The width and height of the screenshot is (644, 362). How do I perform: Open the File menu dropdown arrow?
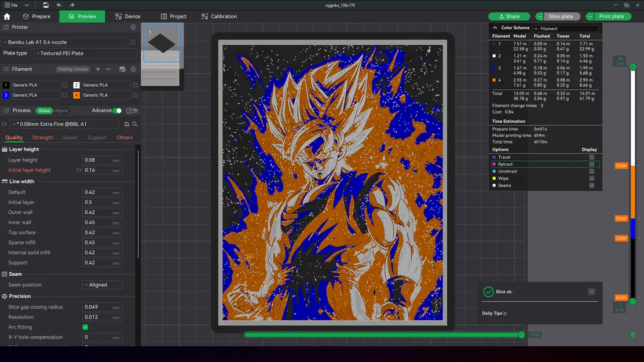point(27,5)
